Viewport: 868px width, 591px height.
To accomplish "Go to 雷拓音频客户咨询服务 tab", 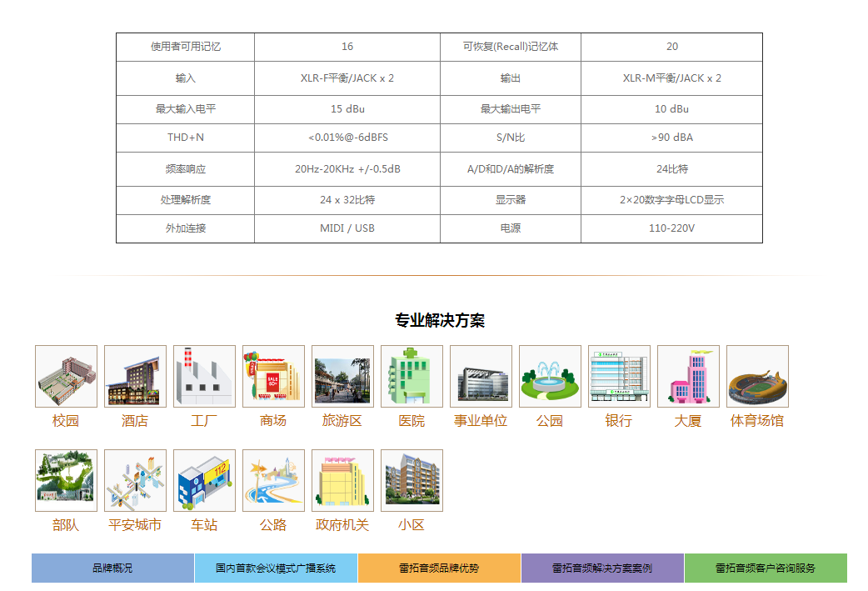I will pos(766,568).
